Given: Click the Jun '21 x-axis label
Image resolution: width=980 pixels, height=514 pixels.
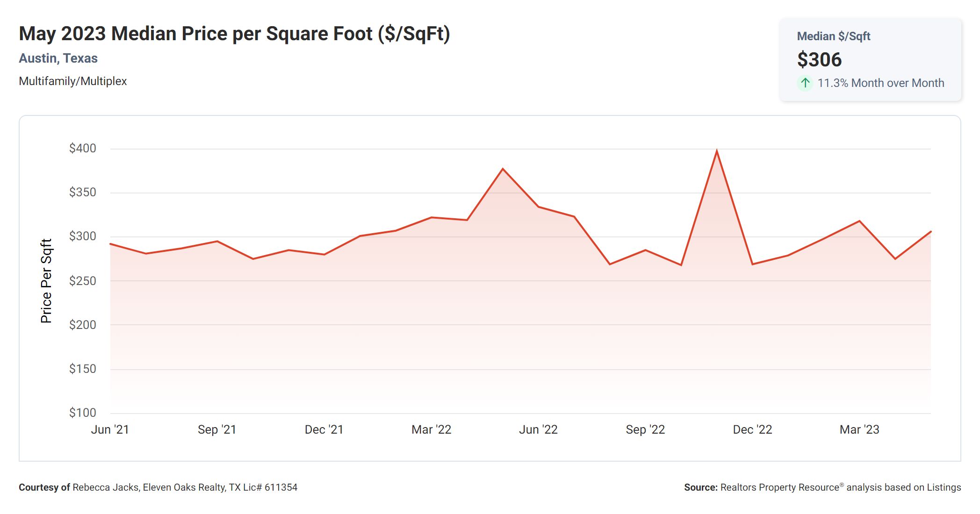Looking at the screenshot, I should (x=110, y=429).
